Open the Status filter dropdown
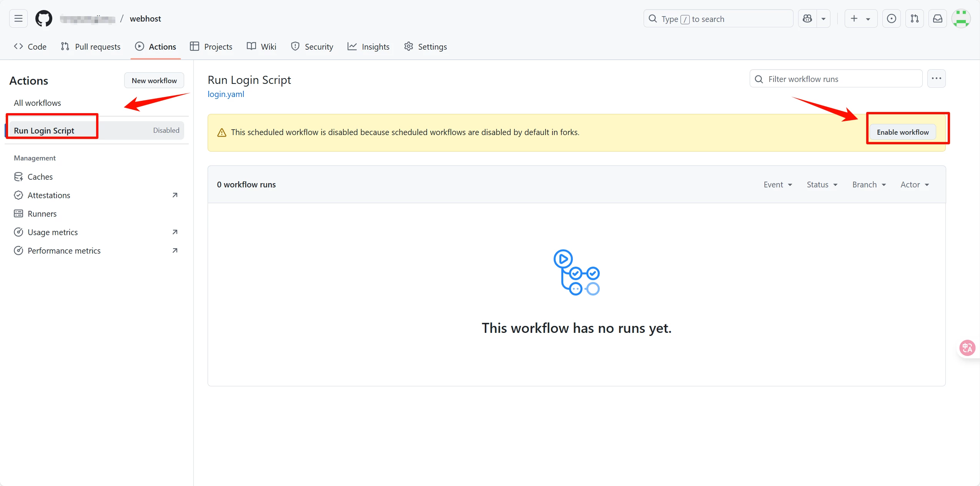Viewport: 980px width, 486px height. pyautogui.click(x=822, y=185)
